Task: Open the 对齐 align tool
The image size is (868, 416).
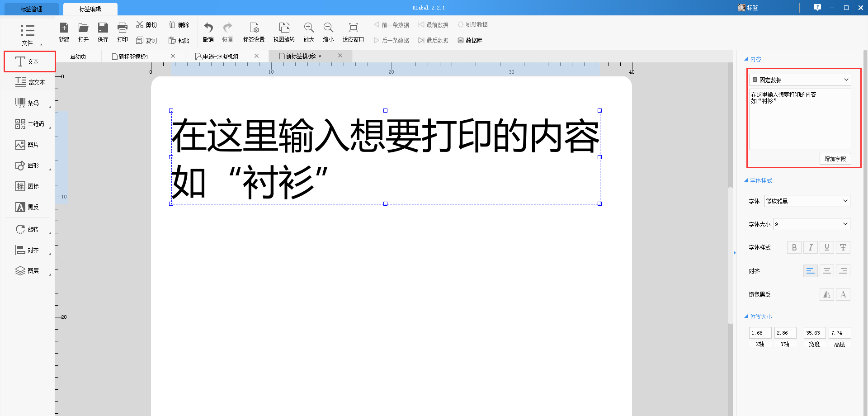Action: click(x=27, y=250)
